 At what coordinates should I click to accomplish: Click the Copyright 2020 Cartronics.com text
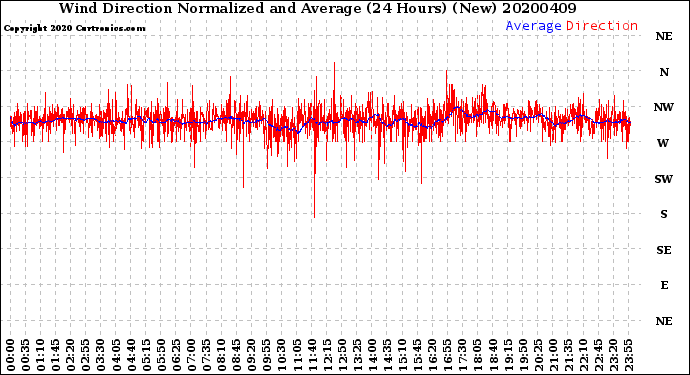74,28
